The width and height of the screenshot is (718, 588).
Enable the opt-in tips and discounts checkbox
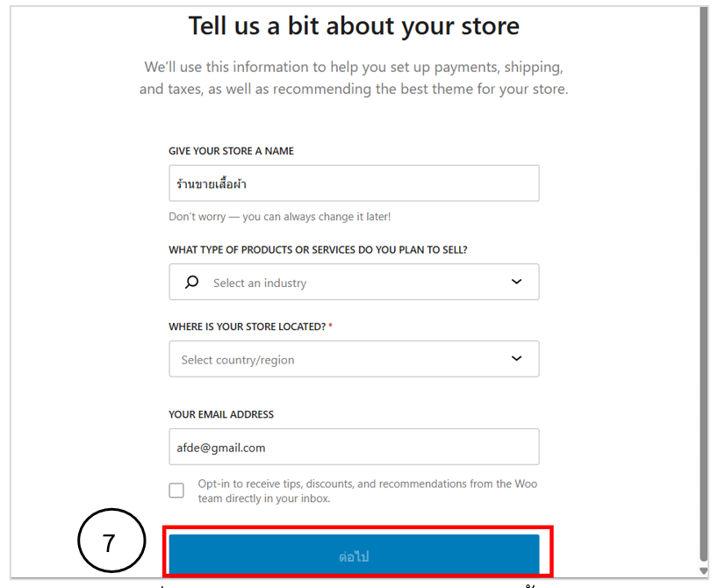pyautogui.click(x=176, y=491)
